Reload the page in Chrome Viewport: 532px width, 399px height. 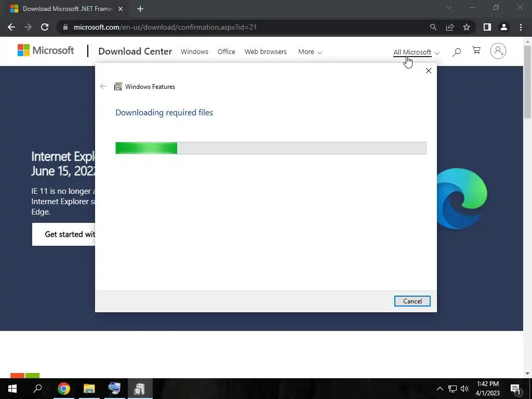pyautogui.click(x=45, y=27)
